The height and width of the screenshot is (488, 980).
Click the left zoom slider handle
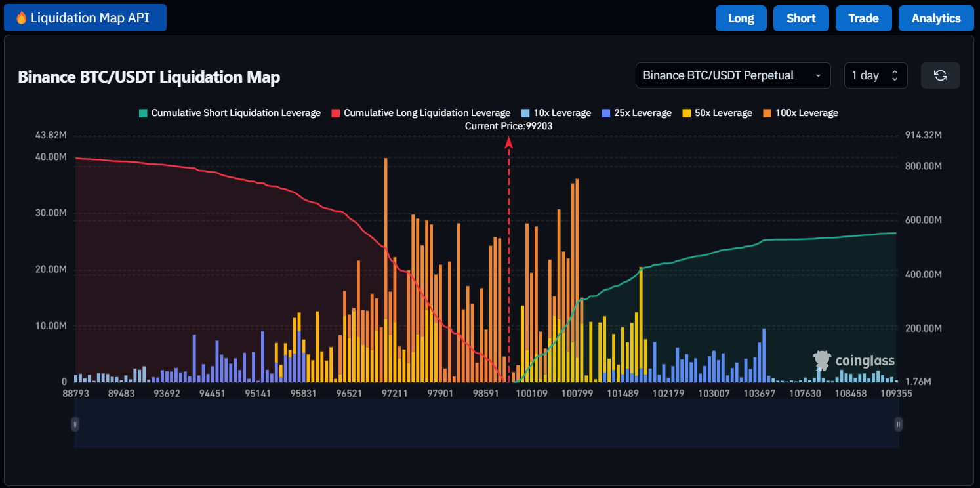click(75, 424)
